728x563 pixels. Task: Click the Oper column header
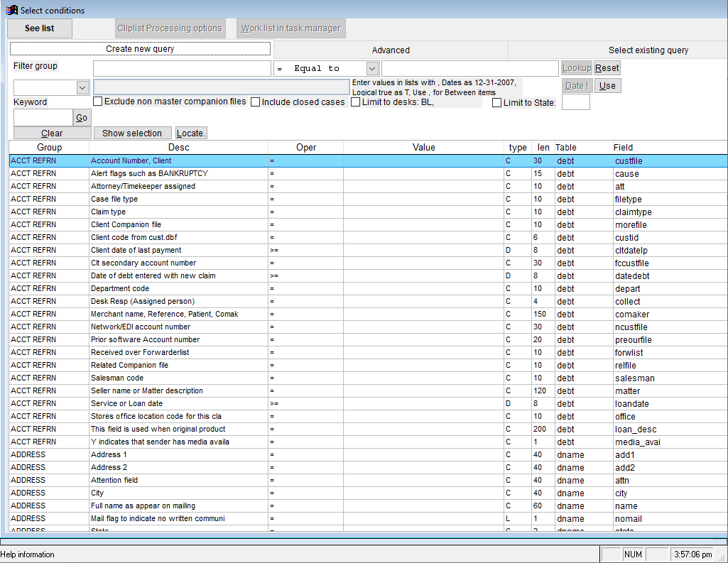(306, 148)
